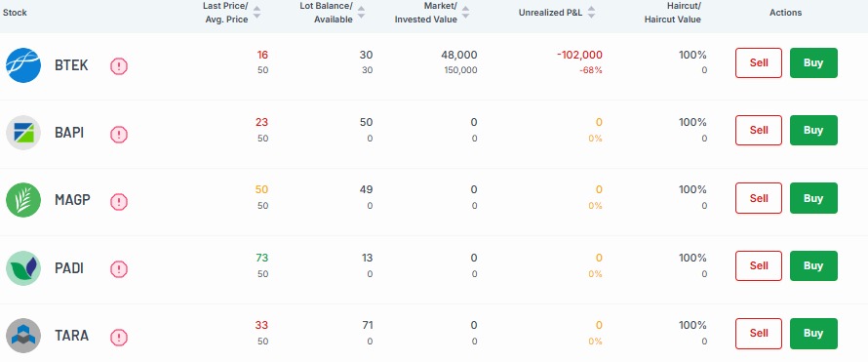Buy more BAPI stock

[813, 130]
